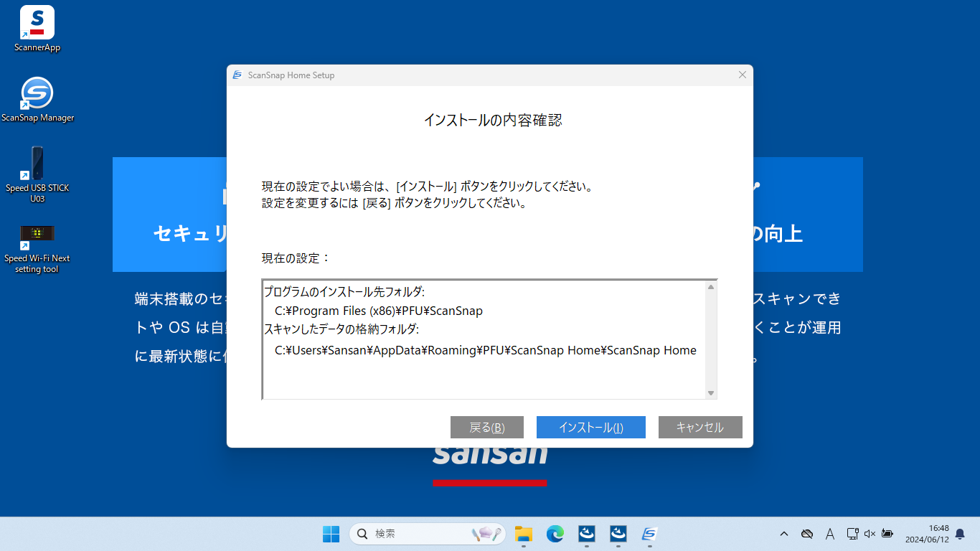
Task: Click the line スキャンしたデータの格納フォルダ:
Action: 341,330
